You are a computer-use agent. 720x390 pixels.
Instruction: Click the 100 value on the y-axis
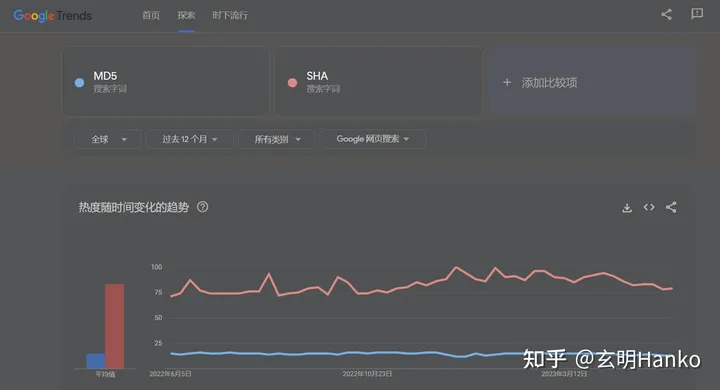click(157, 267)
